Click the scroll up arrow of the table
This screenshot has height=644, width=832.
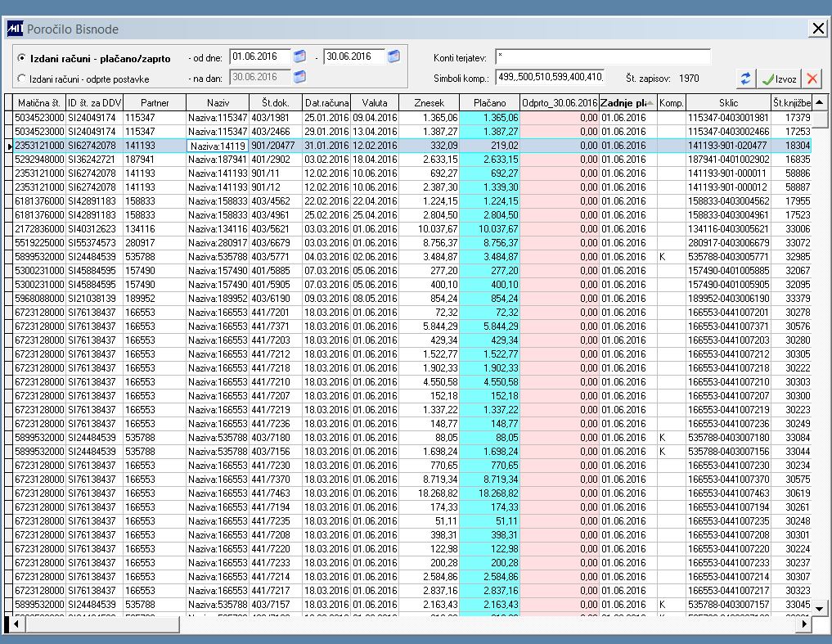tap(820, 102)
